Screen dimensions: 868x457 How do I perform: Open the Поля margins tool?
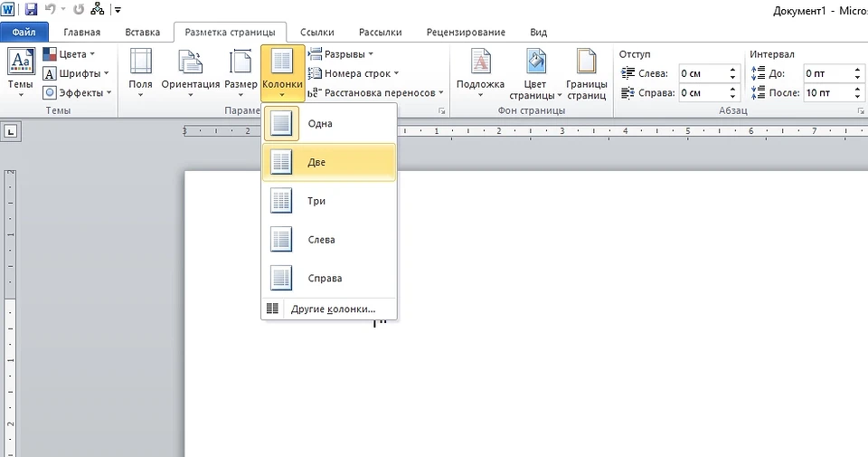(140, 71)
